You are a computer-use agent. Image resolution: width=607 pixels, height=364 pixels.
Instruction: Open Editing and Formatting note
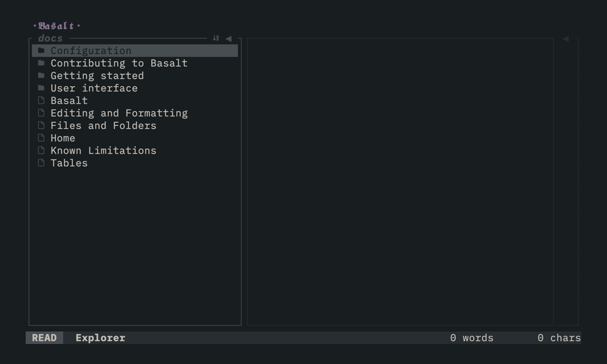coord(135,113)
